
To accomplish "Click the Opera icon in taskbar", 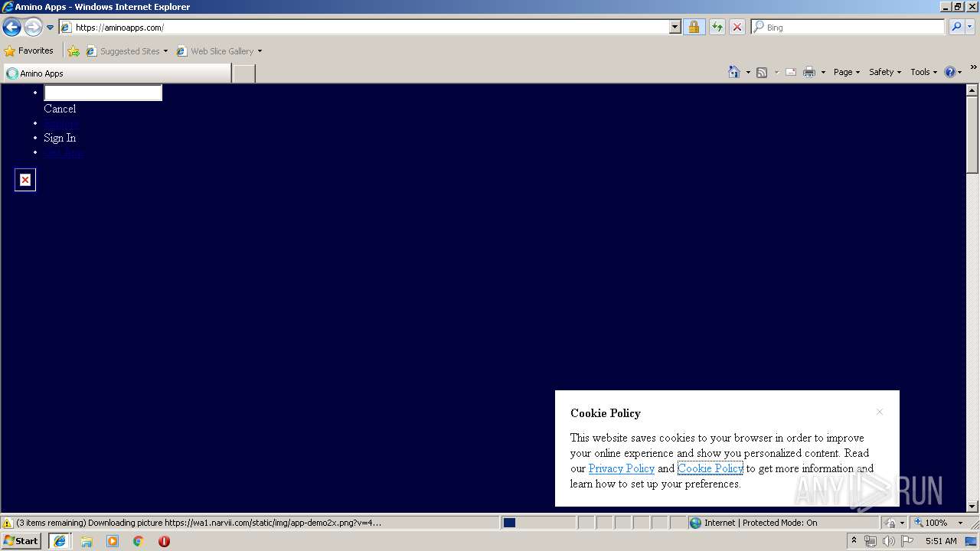I will tap(164, 541).
